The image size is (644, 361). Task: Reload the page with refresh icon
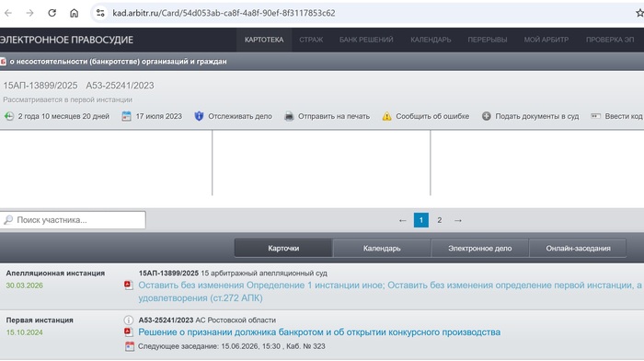coord(52,13)
